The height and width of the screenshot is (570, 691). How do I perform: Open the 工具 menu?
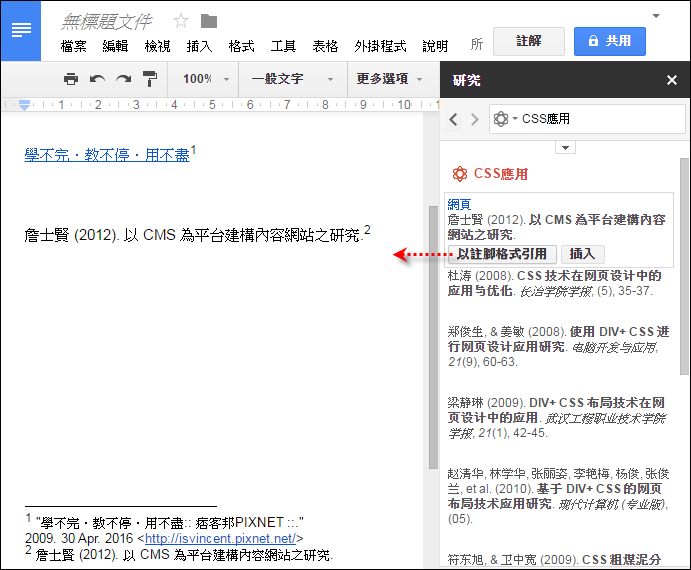pos(283,46)
